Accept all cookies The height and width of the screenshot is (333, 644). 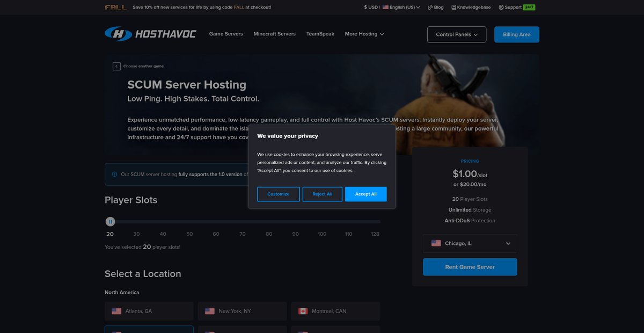366,194
